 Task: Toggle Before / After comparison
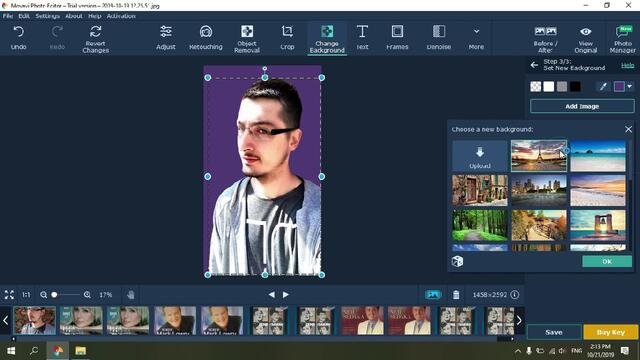pyautogui.click(x=545, y=39)
